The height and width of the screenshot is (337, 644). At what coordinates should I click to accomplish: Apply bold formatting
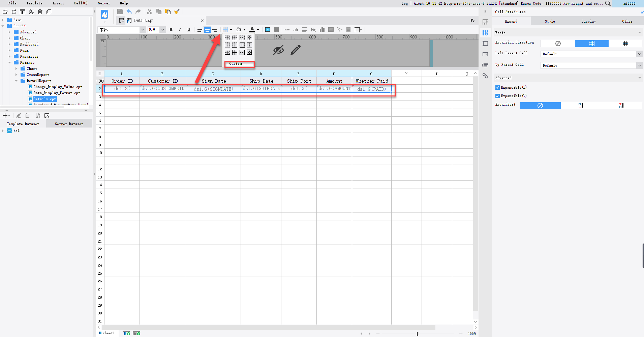171,30
